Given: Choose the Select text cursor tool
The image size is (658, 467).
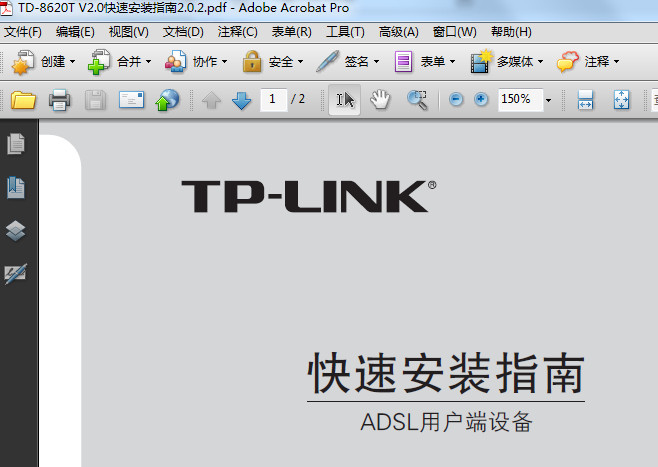Looking at the screenshot, I should pyautogui.click(x=345, y=100).
